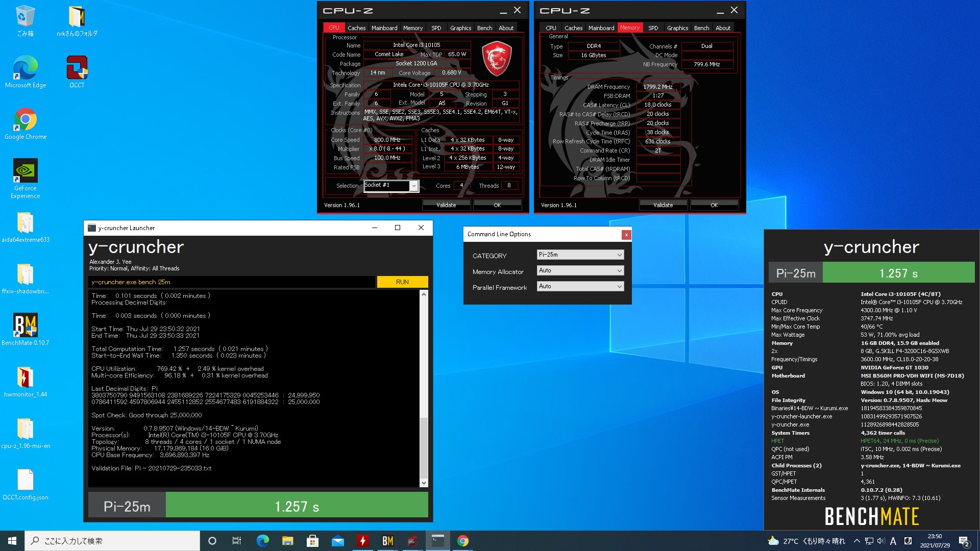
Task: Open Bench tab in left CPU-Z window
Action: (484, 28)
